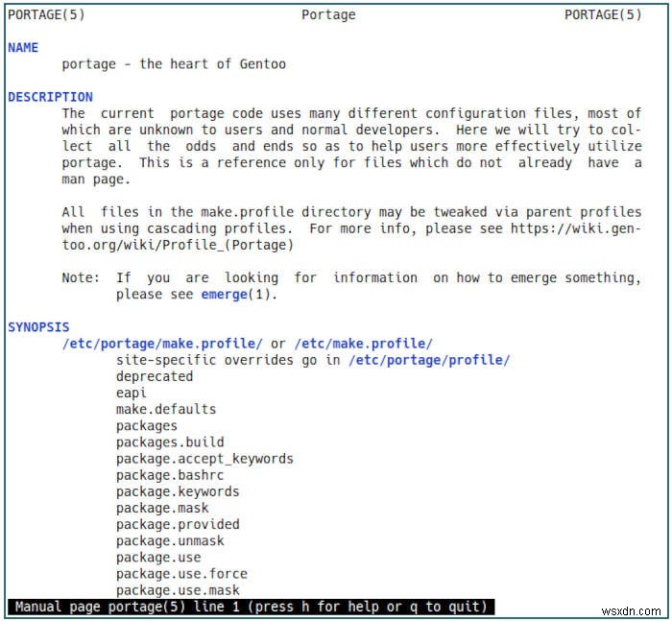Select the 'package.unmask' entry
This screenshot has width=672, height=621.
(170, 541)
